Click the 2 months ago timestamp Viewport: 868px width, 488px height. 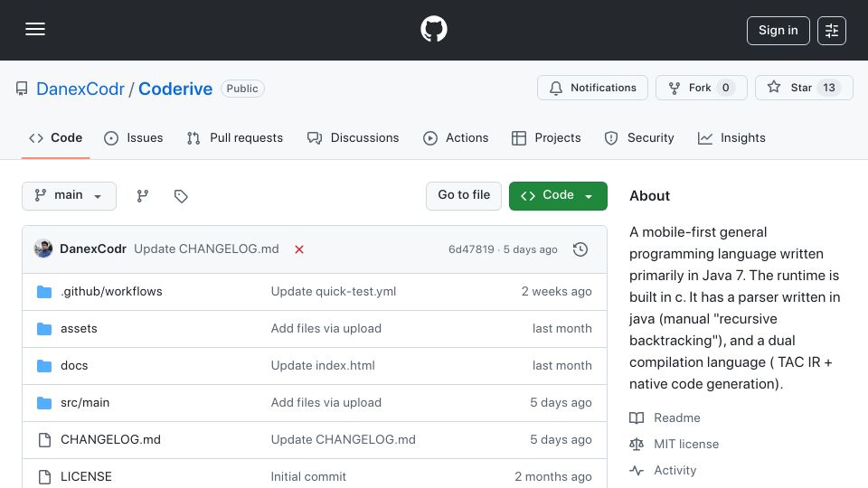coord(553,477)
